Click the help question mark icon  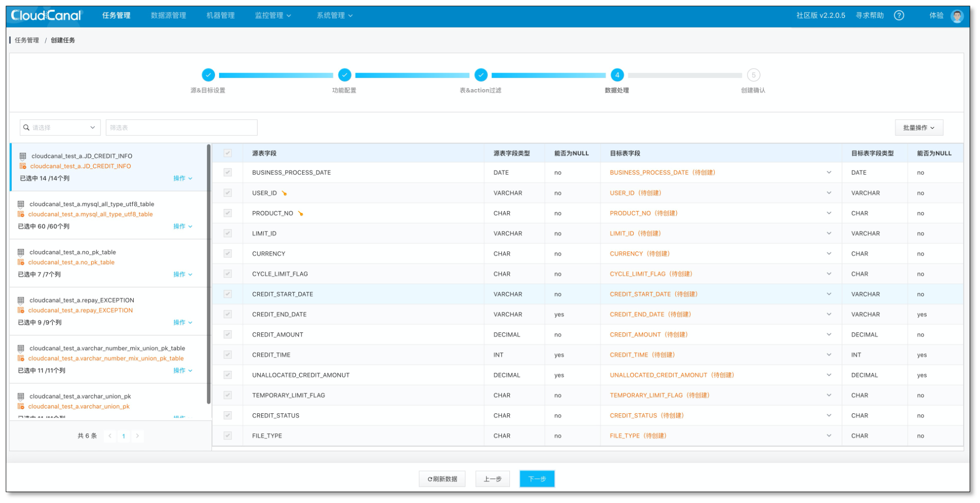899,15
